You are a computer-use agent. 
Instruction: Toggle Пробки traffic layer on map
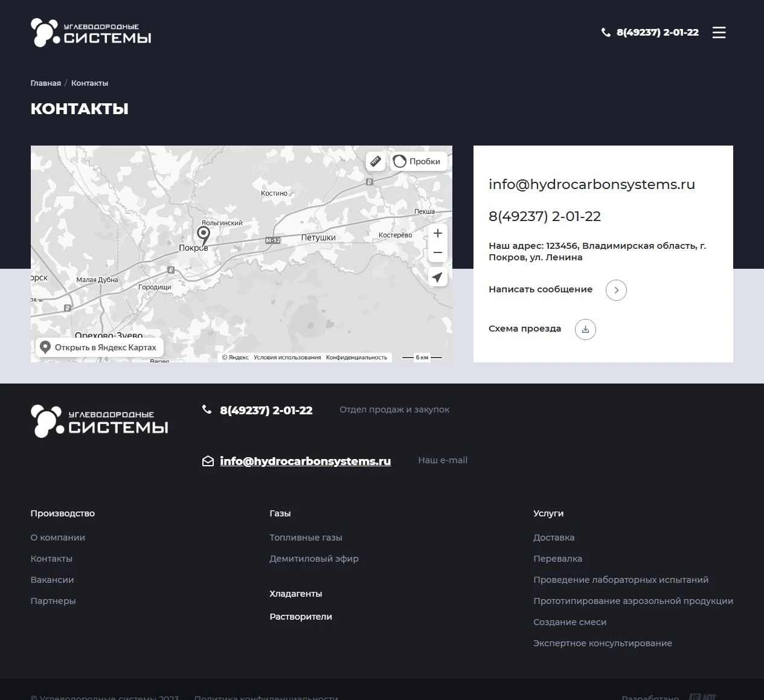pyautogui.click(x=418, y=161)
